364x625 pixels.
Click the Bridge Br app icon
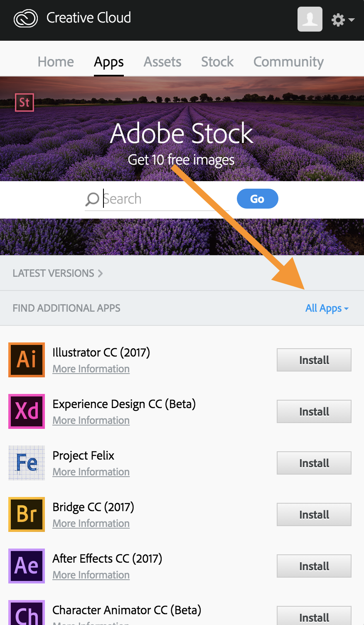pos(27,514)
